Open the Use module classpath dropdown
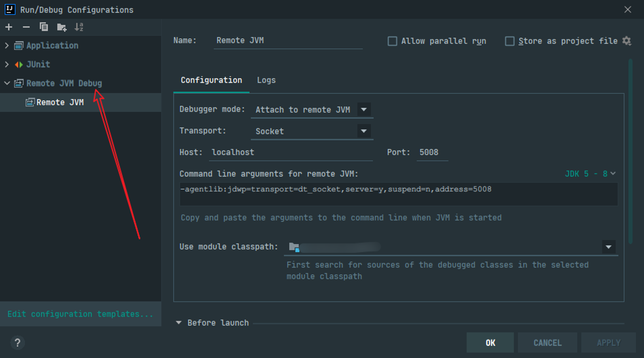The height and width of the screenshot is (358, 644). 609,247
